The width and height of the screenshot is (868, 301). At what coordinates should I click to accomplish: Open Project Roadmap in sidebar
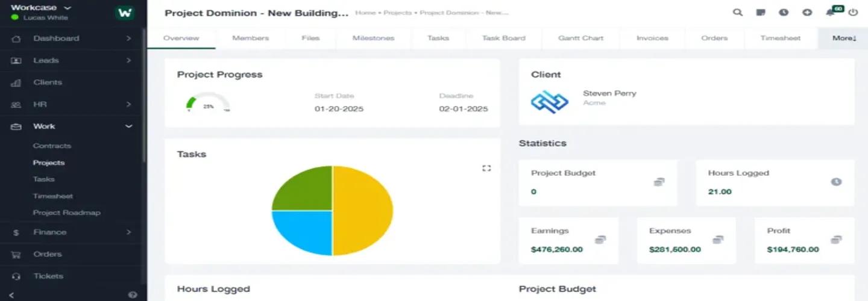[66, 213]
